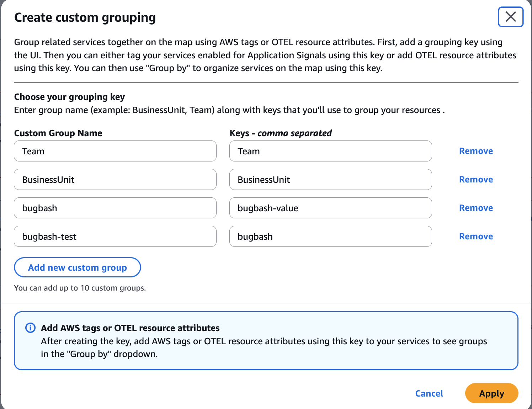Focus the bugbash group name input
The height and width of the screenshot is (409, 532).
coord(115,208)
